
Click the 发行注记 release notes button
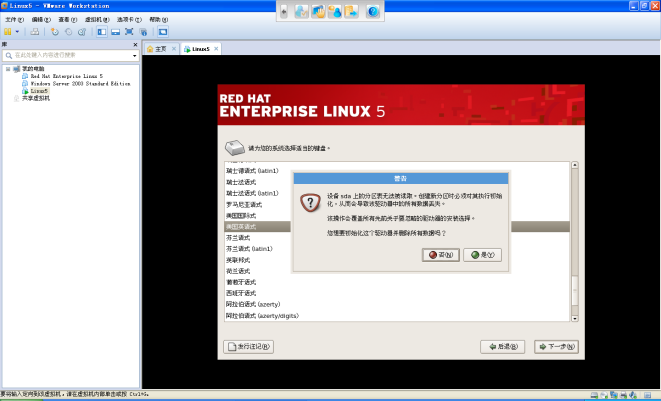tap(248, 347)
